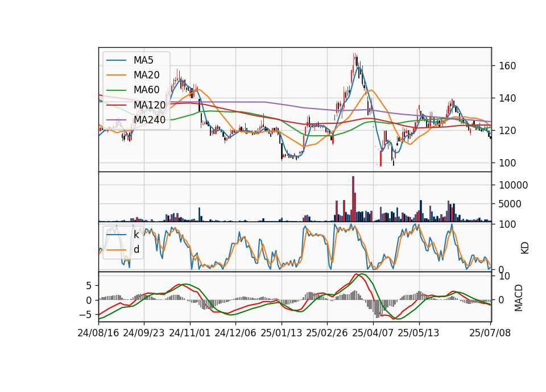Click the 25/05/13 date label

click(x=419, y=333)
